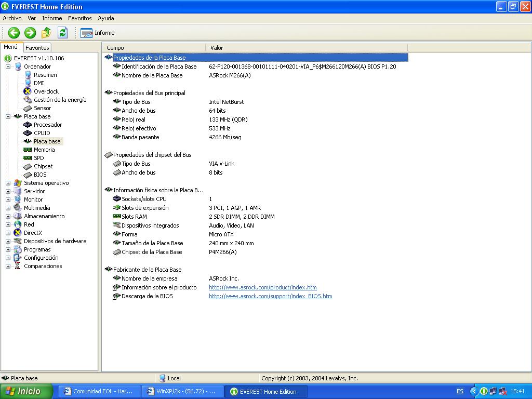Click the Red network globe icon
The height and width of the screenshot is (399, 532).
tap(17, 224)
